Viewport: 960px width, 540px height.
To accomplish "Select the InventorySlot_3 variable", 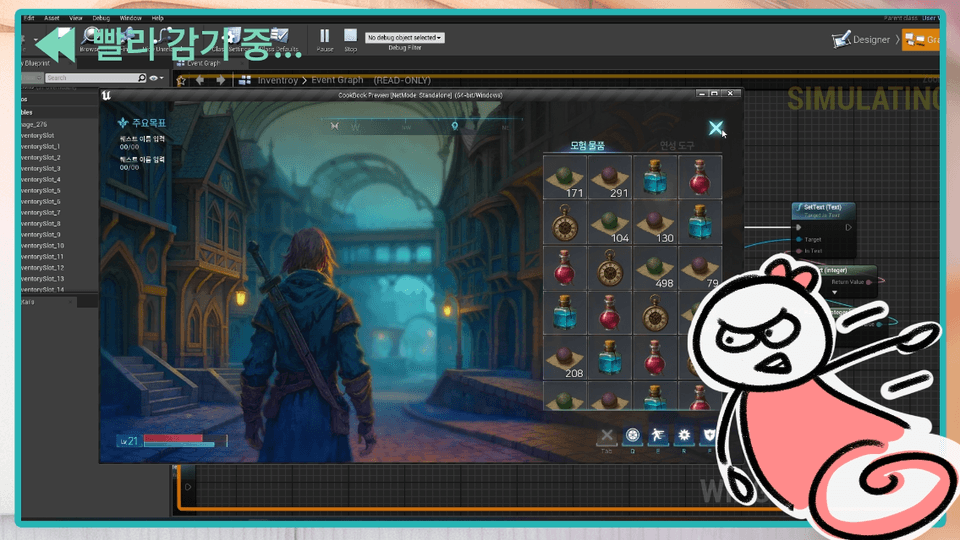I will click(41, 168).
